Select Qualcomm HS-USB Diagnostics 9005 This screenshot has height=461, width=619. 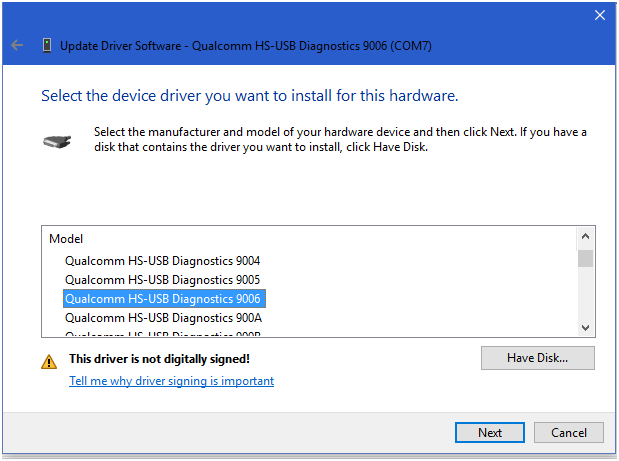pos(162,280)
